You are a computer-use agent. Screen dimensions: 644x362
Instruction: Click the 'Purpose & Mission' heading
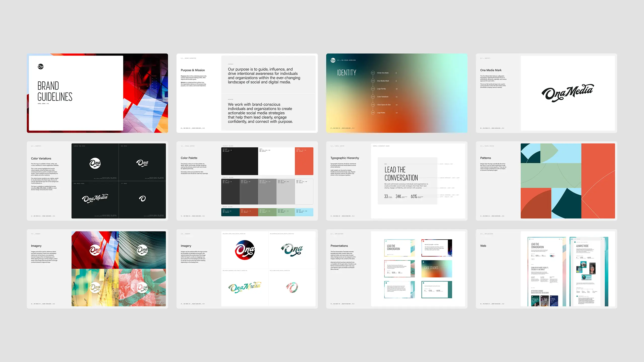click(x=193, y=70)
